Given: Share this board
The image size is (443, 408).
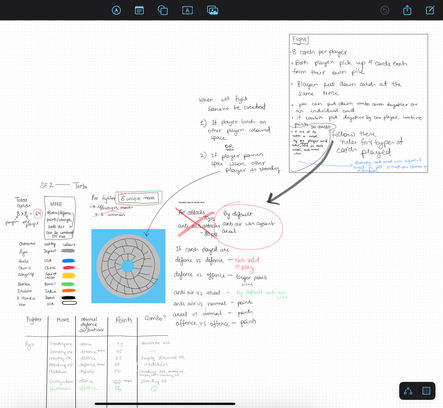Looking at the screenshot, I should (x=407, y=10).
